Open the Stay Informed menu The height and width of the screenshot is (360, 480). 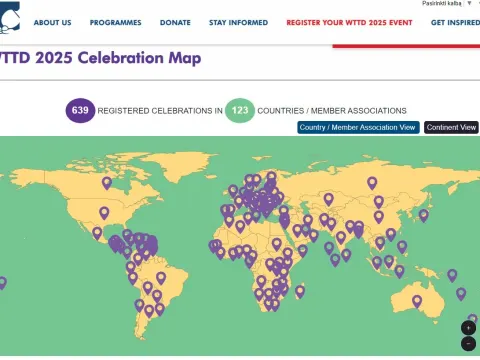(238, 23)
